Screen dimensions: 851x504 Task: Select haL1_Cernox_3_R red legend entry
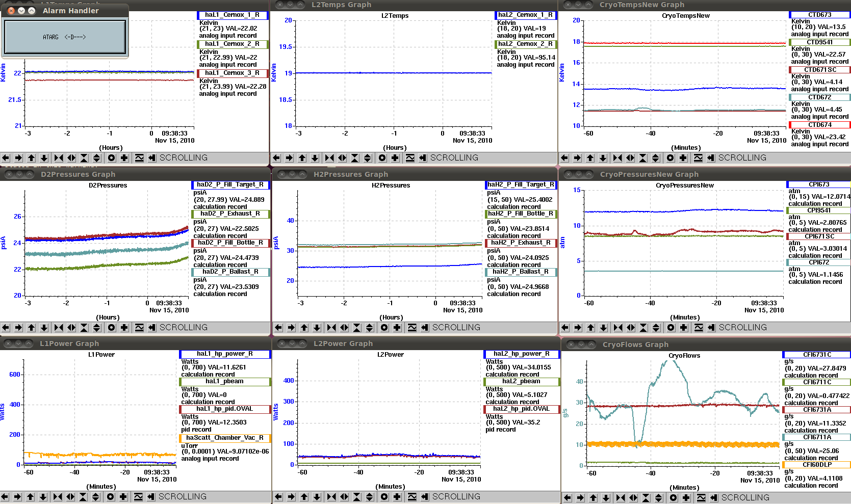click(233, 73)
